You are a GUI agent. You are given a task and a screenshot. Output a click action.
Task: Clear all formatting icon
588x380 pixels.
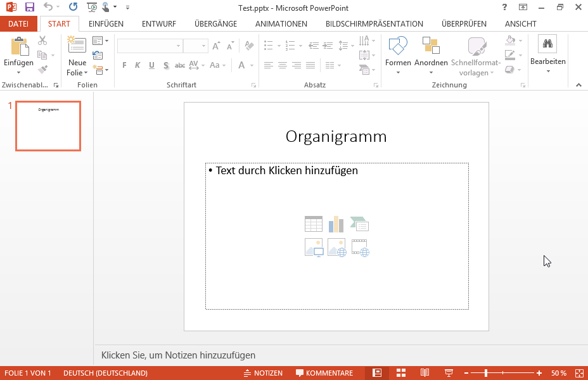click(249, 46)
